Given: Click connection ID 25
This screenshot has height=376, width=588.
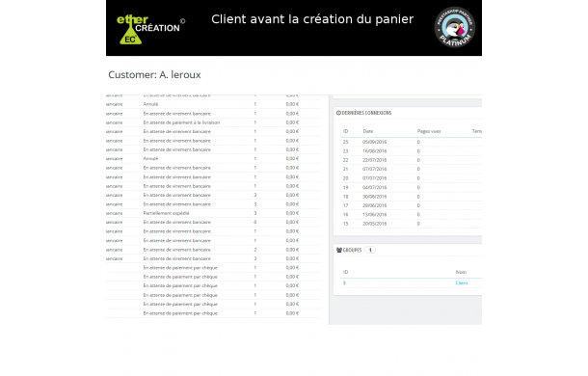Looking at the screenshot, I should 345,143.
